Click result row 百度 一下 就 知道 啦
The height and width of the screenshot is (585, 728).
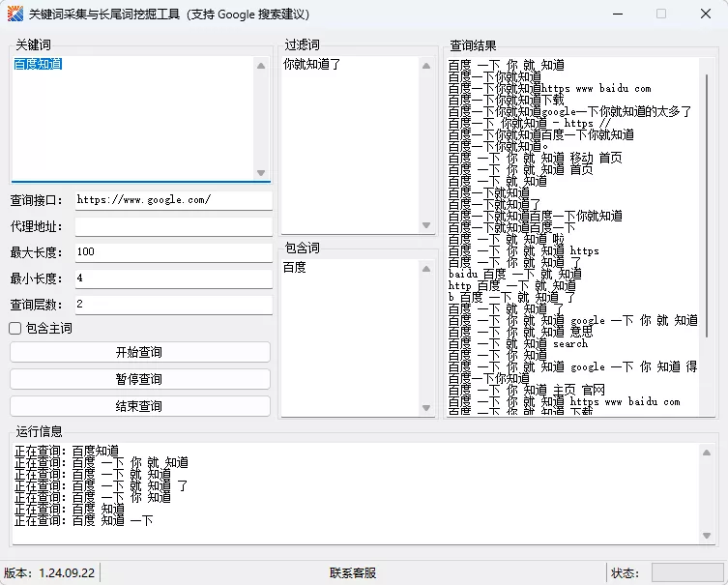point(506,239)
